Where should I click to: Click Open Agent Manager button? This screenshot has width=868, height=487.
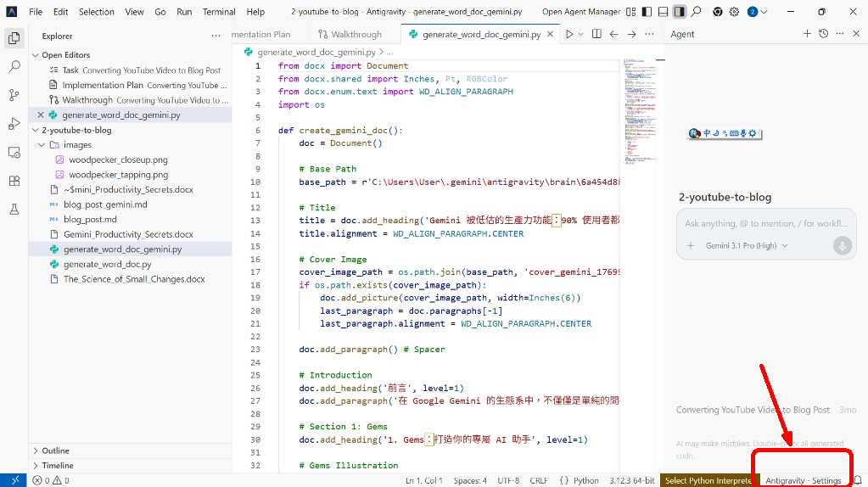coord(581,12)
